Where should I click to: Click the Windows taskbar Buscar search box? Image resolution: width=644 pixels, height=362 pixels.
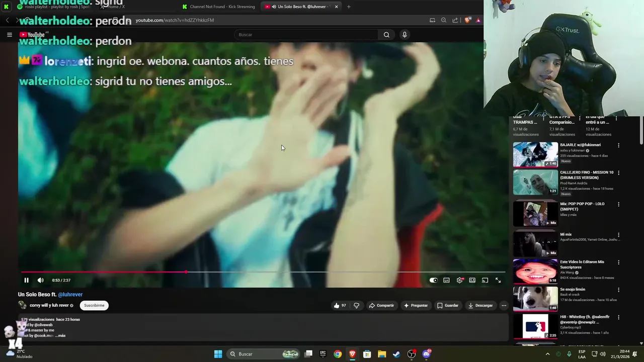click(x=264, y=354)
